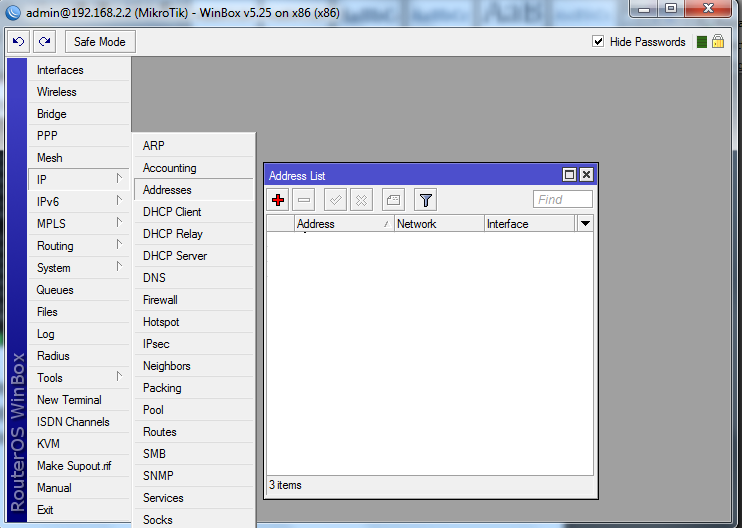Open Services from the IP submenu

194,498
